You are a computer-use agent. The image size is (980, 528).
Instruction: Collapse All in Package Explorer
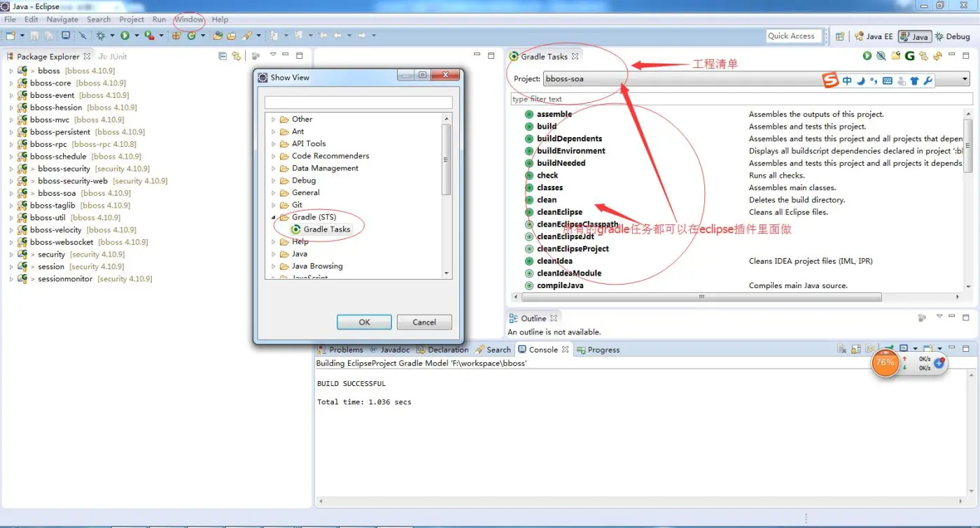tap(223, 56)
